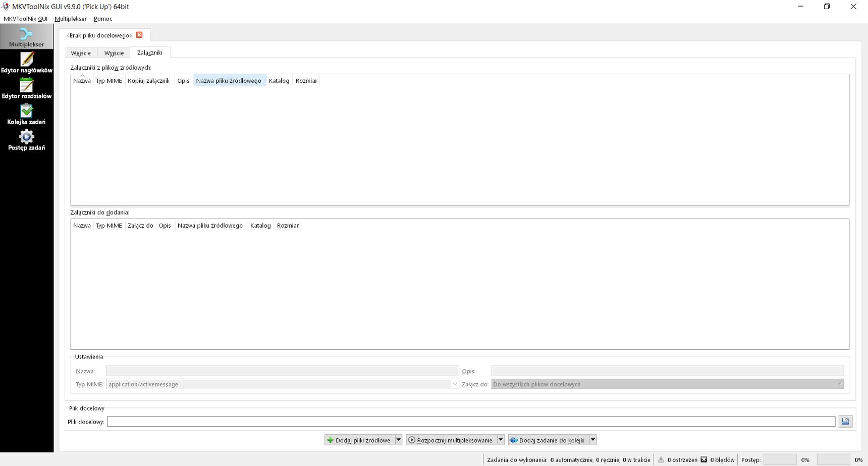The image size is (868, 466).
Task: Open Postęp zadań in sidebar
Action: [26, 140]
